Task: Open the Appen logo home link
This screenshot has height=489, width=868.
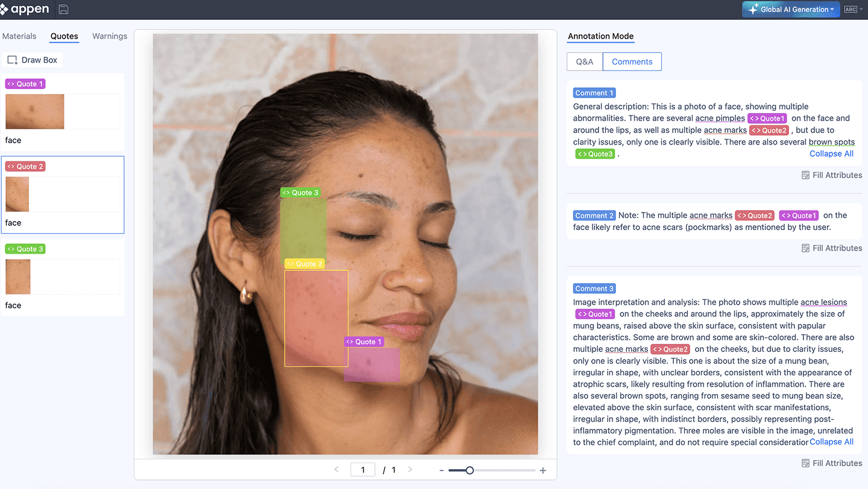Action: coord(25,10)
